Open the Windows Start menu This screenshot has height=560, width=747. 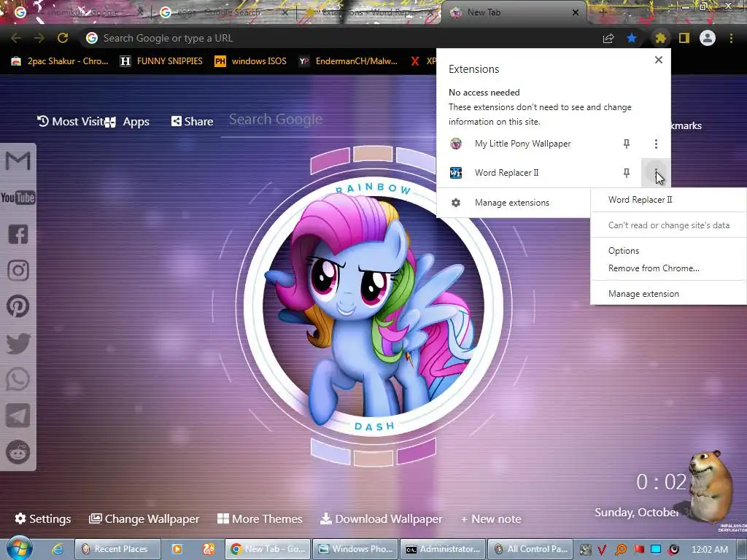pos(18,548)
